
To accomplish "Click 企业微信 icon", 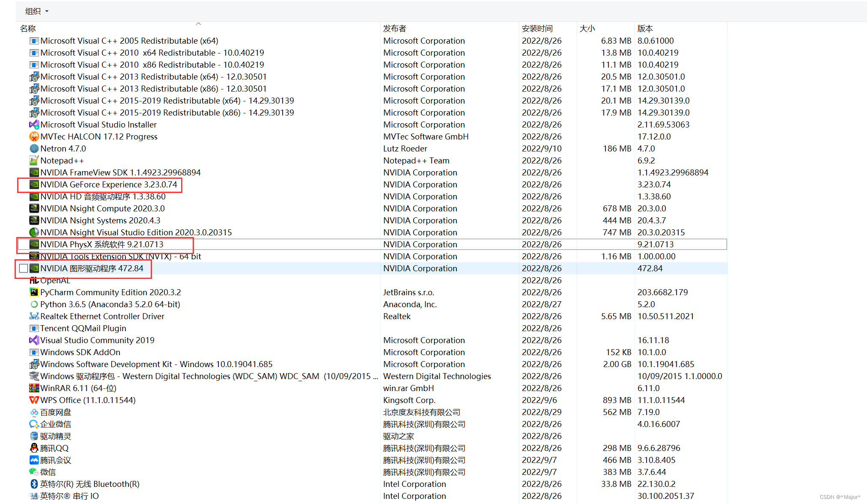I will click(x=34, y=424).
